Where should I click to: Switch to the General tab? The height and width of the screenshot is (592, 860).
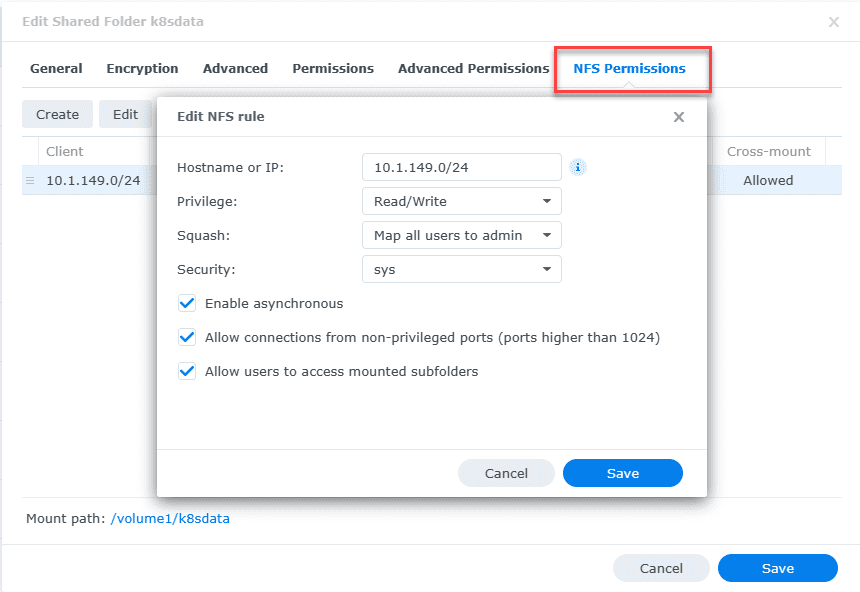[56, 69]
